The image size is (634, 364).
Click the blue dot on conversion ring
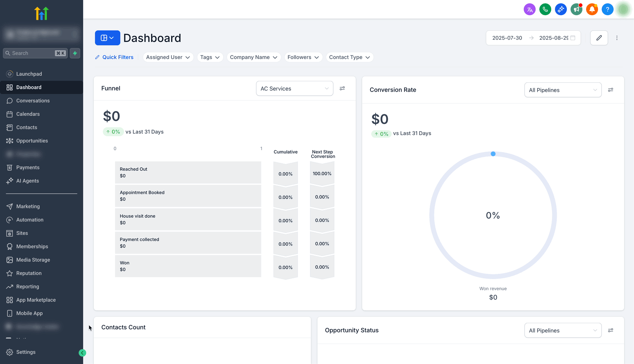tap(493, 154)
